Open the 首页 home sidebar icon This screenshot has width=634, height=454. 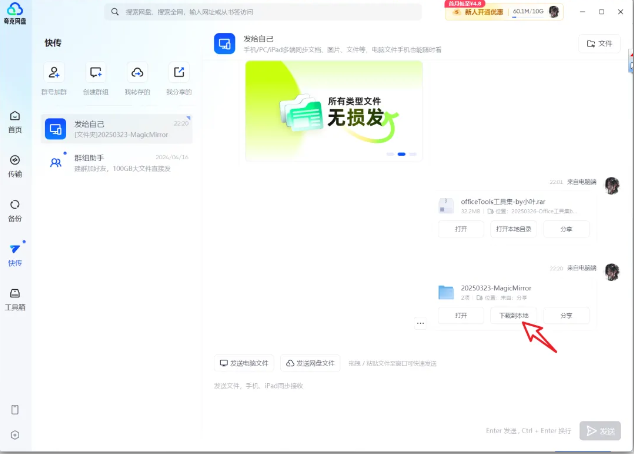tap(15, 120)
